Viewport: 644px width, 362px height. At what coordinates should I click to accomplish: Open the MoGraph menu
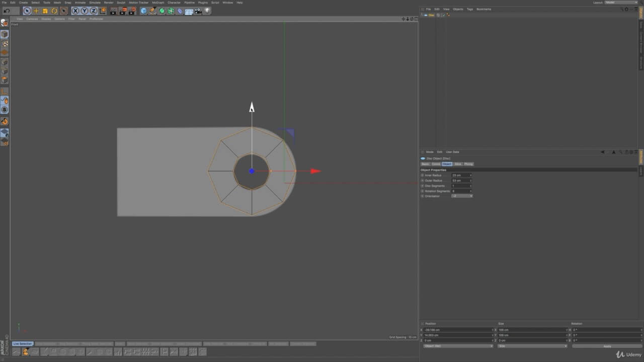pyautogui.click(x=157, y=3)
